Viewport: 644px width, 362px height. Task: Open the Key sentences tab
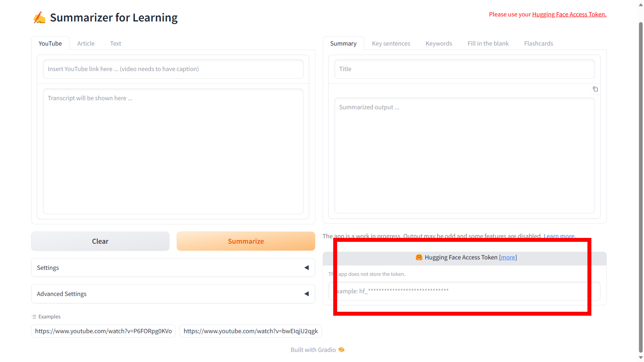pos(391,43)
